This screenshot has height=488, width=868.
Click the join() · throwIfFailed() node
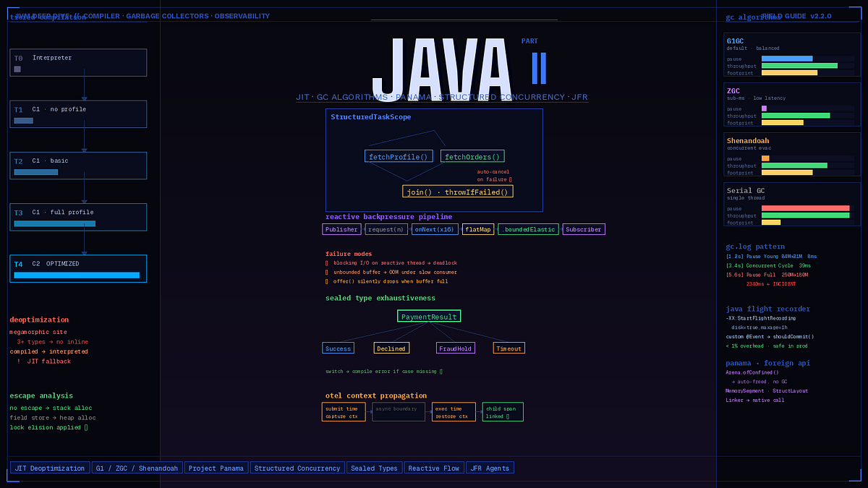tap(458, 192)
